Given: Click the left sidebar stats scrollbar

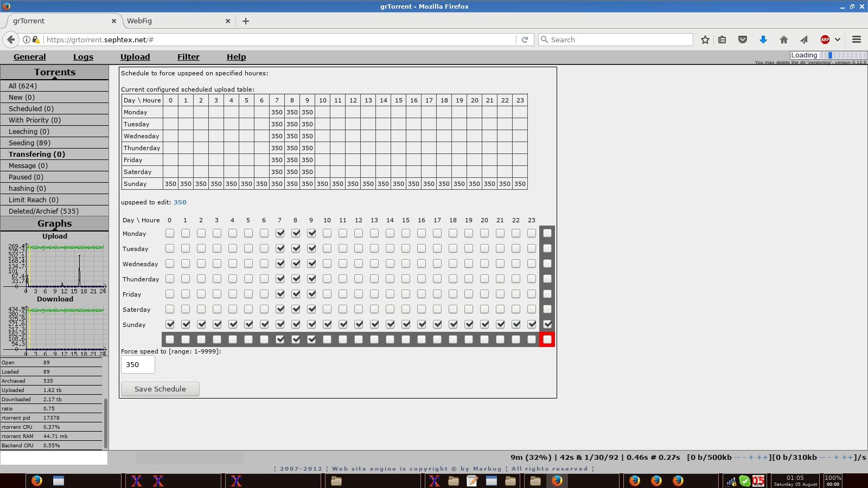Looking at the screenshot, I should pos(105,423).
